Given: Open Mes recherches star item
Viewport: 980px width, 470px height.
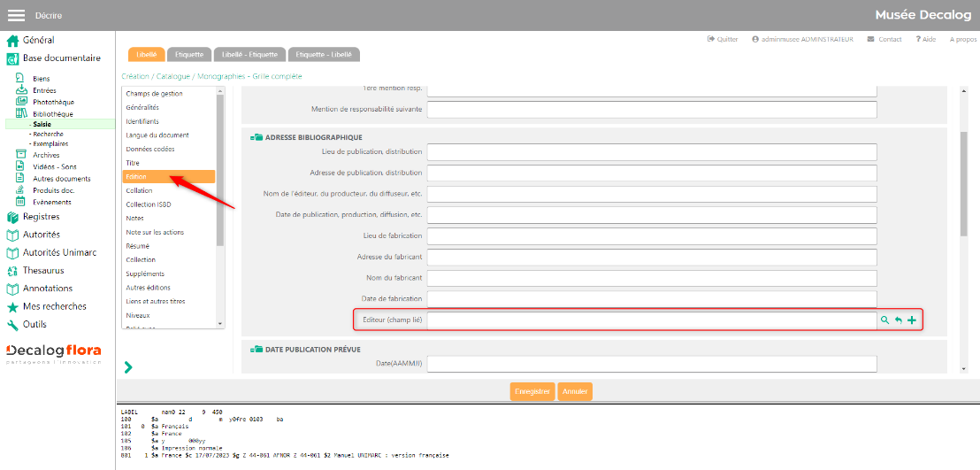Looking at the screenshot, I should coord(13,306).
